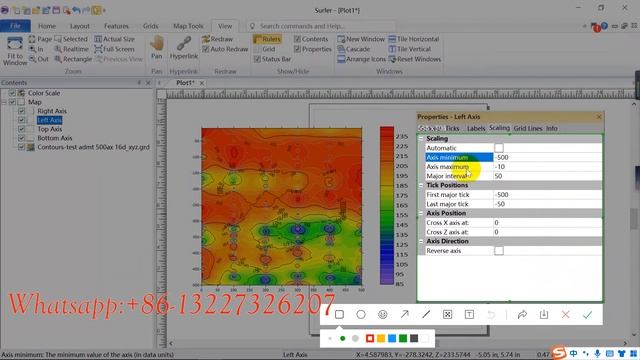Open the Ticks properties tab
This screenshot has height=360, width=640.
coord(452,128)
